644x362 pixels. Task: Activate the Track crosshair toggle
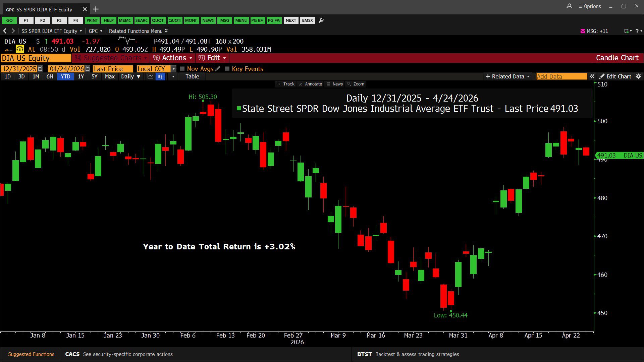[285, 84]
